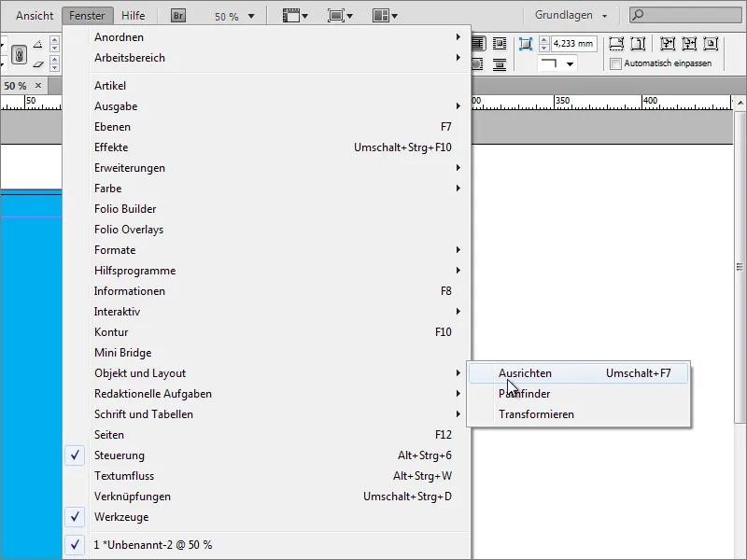This screenshot has width=747, height=560.
Task: Click the constrain proportions chain-link icon
Action: (x=19, y=55)
